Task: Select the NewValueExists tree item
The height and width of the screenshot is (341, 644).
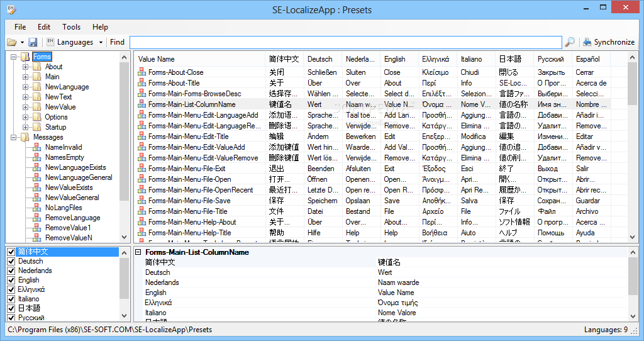Action: pos(69,187)
